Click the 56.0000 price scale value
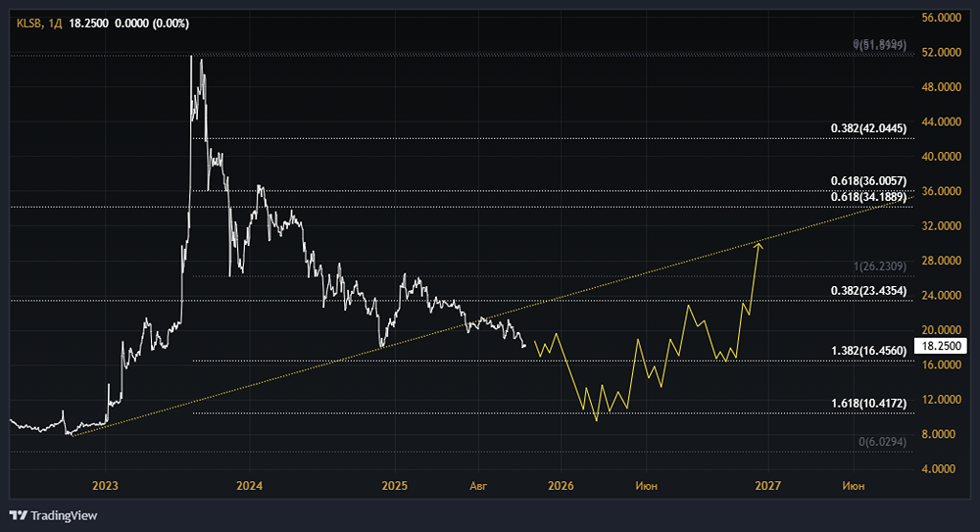980x532 pixels. click(941, 19)
